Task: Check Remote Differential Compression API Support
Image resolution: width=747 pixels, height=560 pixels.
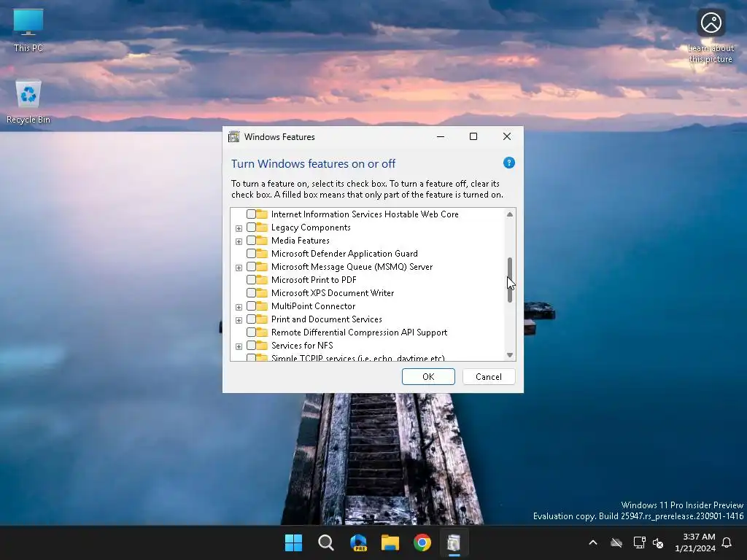Action: (251, 332)
